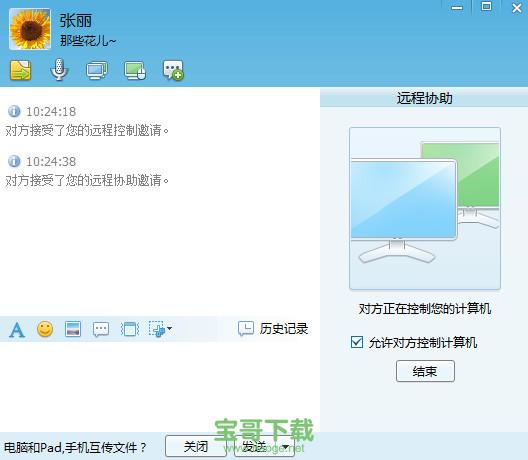Maximize the chat window
This screenshot has height=460, width=528.
[x=486, y=7]
